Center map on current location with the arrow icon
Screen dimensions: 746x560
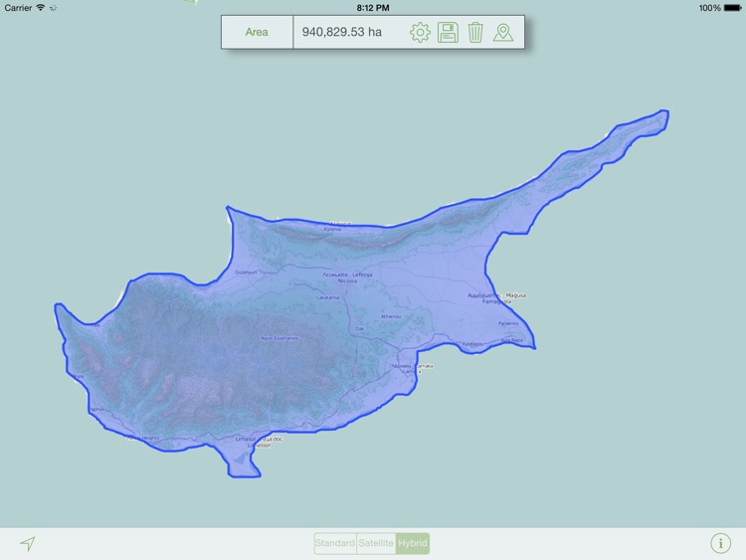coord(28,543)
